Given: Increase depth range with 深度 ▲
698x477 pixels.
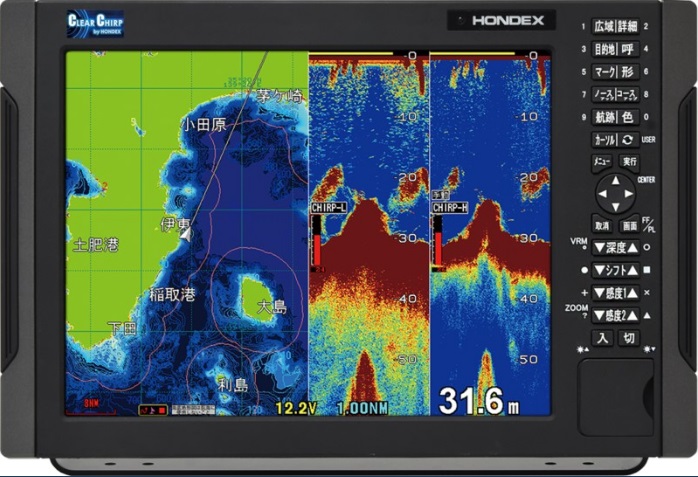Looking at the screenshot, I should click(633, 247).
